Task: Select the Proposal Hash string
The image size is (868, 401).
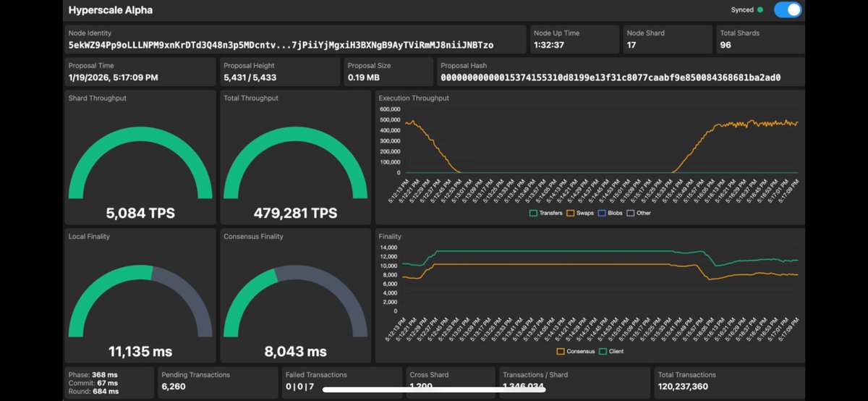Action: coord(610,77)
